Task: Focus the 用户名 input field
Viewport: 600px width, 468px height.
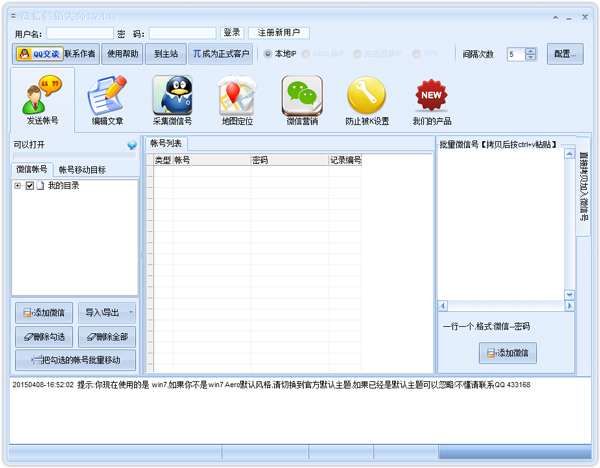Action: click(80, 33)
